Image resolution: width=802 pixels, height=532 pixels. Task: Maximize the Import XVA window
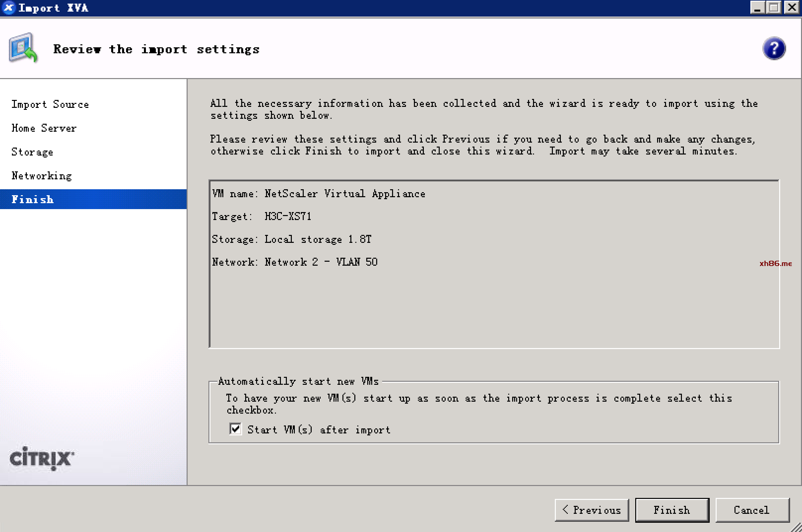tap(774, 8)
